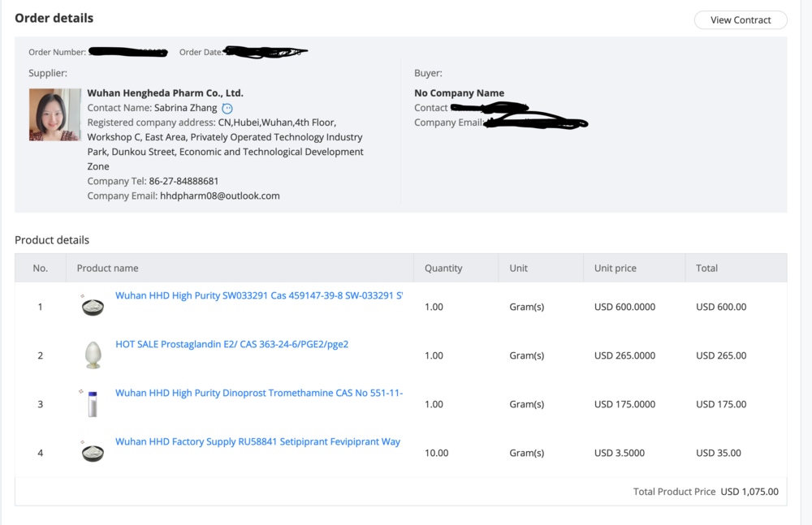The image size is (812, 525).
Task: Click the company telephone number
Action: [184, 181]
